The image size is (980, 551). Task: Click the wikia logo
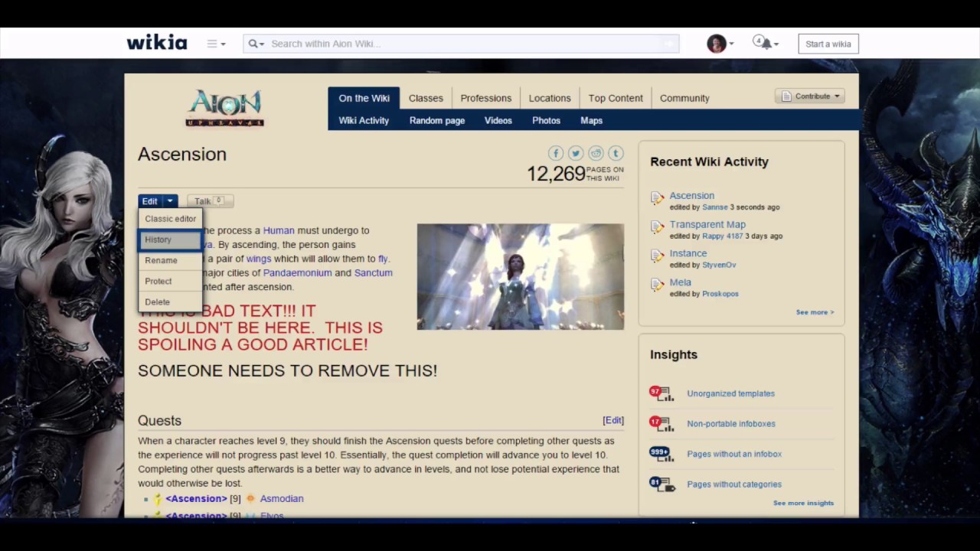coord(157,43)
